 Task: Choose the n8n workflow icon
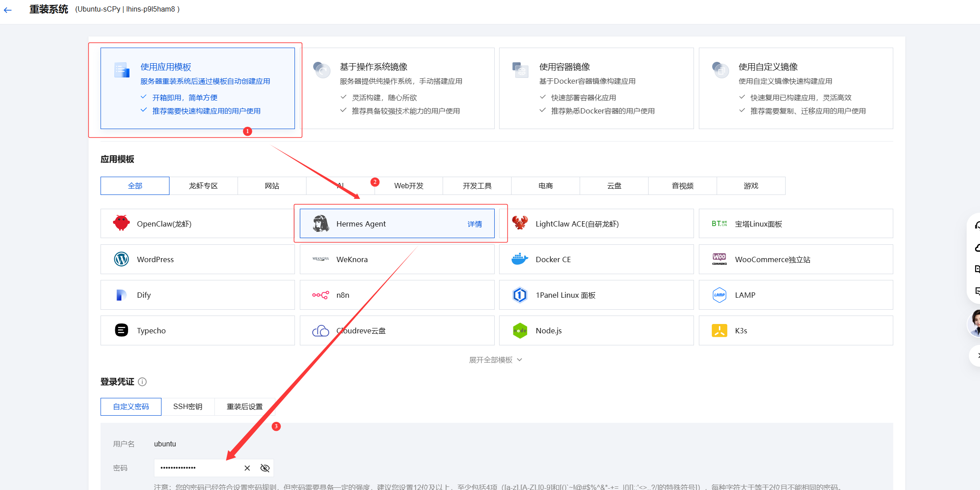[320, 295]
